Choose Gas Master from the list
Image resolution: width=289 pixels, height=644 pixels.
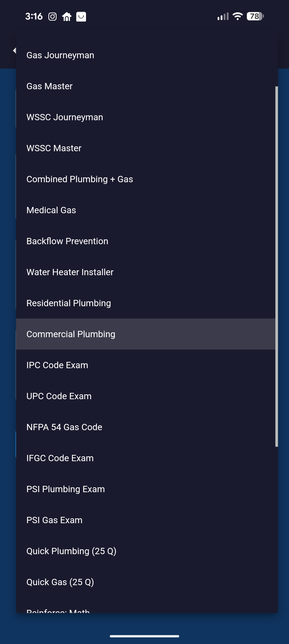click(50, 86)
